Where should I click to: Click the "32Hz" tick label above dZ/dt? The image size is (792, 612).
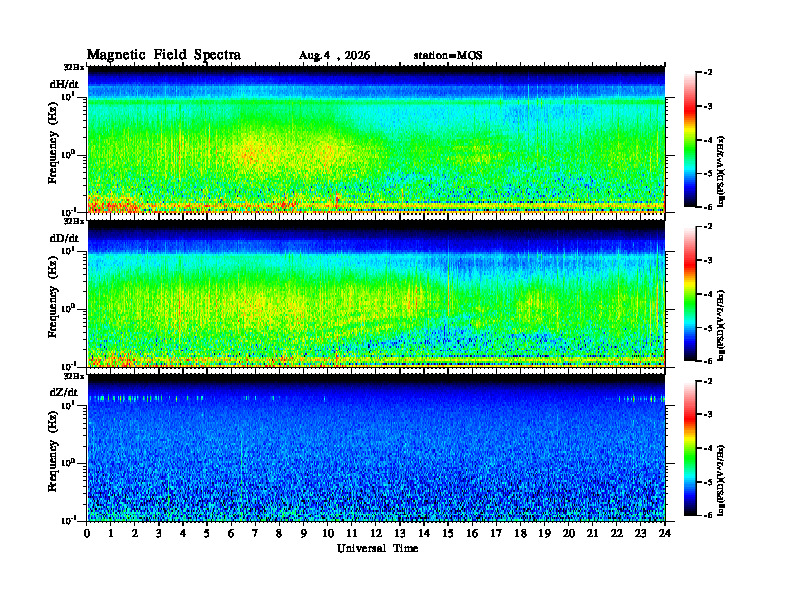coord(74,376)
